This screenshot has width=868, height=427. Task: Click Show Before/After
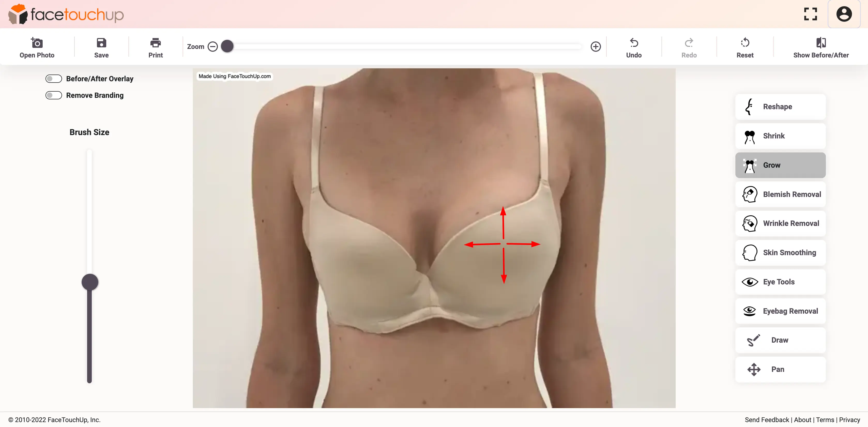point(821,47)
